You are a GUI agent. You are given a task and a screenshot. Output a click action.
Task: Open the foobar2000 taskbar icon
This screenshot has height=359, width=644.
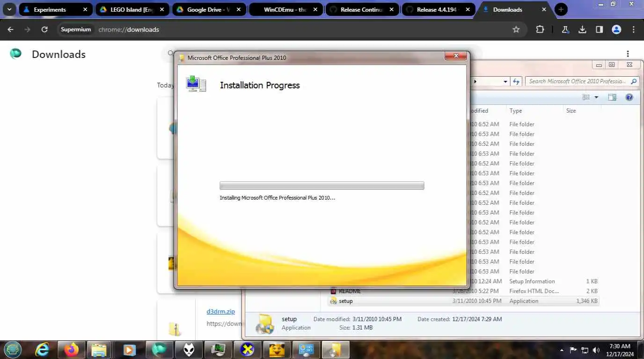[x=189, y=349]
